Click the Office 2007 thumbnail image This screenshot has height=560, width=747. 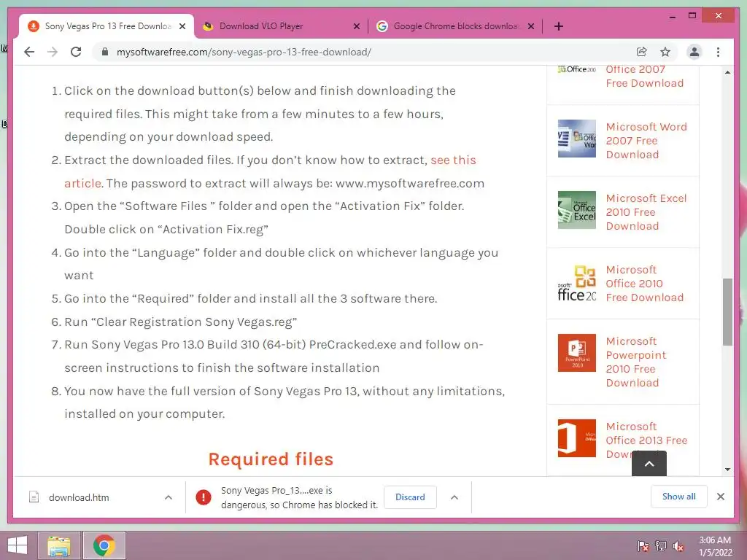coord(576,69)
